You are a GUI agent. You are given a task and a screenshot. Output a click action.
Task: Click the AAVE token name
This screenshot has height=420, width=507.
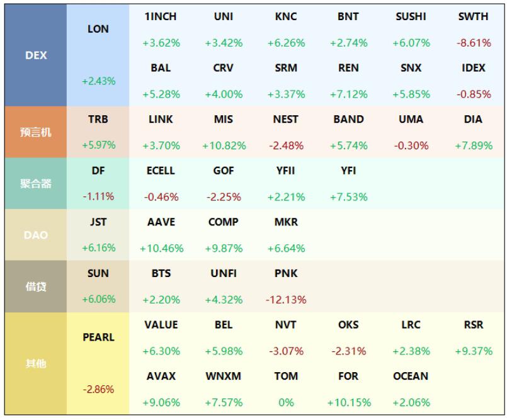pos(161,222)
